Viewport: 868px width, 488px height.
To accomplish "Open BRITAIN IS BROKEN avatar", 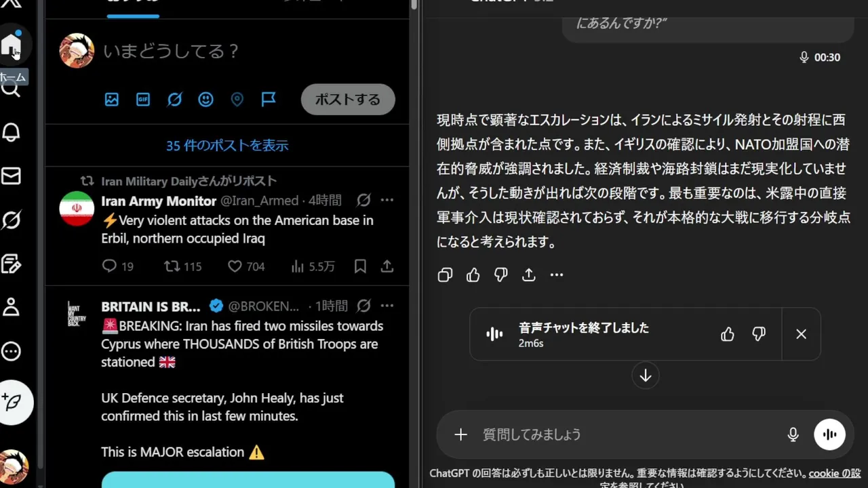I will point(77,314).
